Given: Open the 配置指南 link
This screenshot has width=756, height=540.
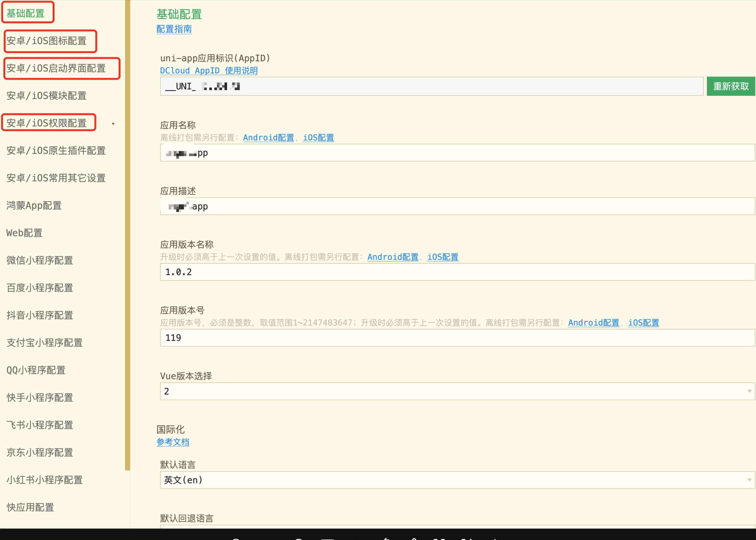Looking at the screenshot, I should pos(174,29).
